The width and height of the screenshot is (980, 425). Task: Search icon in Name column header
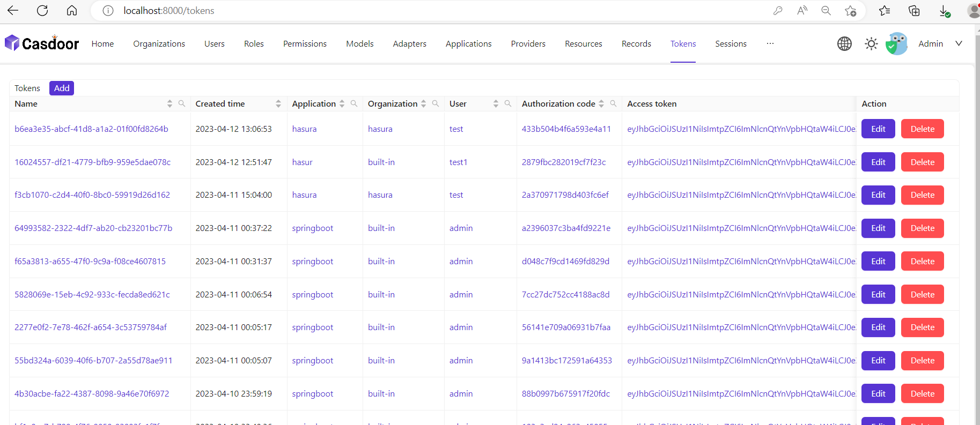[x=182, y=103]
